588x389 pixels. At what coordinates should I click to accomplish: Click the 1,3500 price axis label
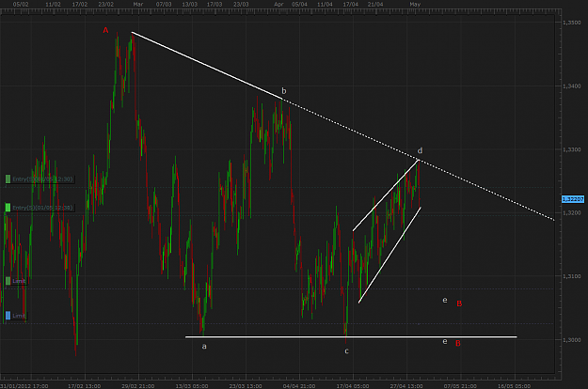[x=571, y=23]
